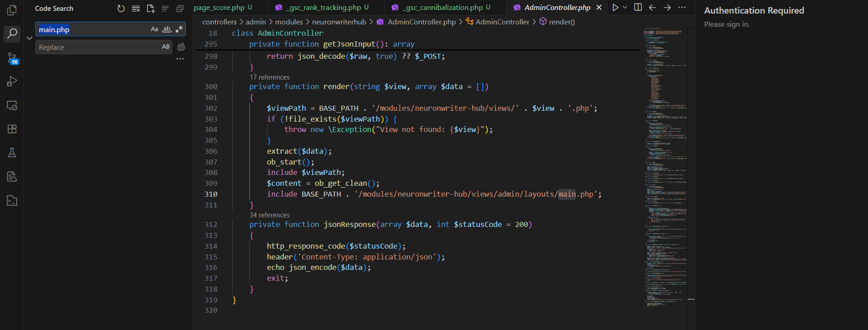Open the Explorer view in activity bar

[12, 10]
